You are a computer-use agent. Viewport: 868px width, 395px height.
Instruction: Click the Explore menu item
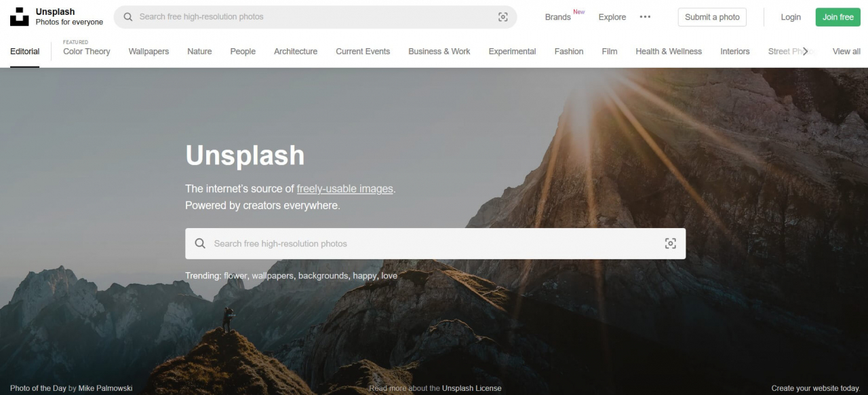[x=612, y=17]
